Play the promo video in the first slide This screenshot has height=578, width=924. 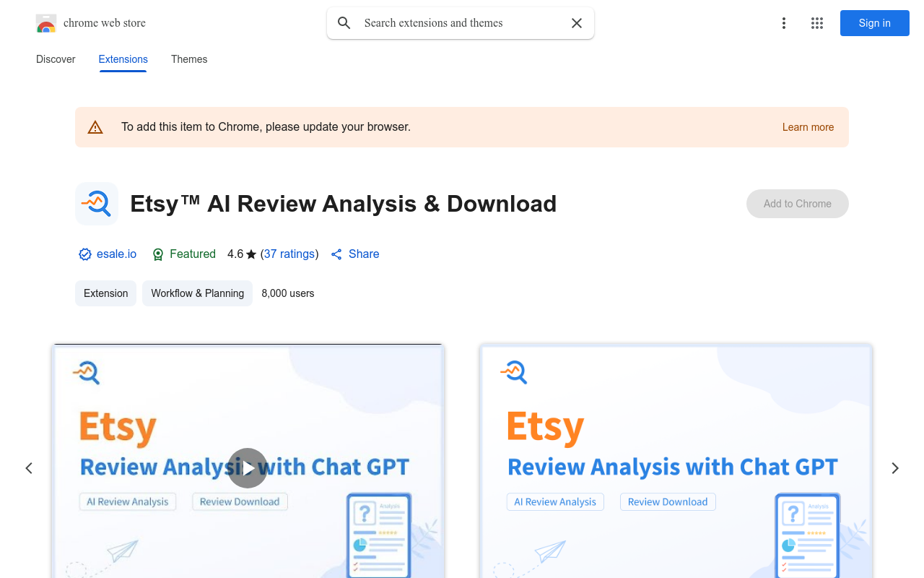[x=248, y=468]
